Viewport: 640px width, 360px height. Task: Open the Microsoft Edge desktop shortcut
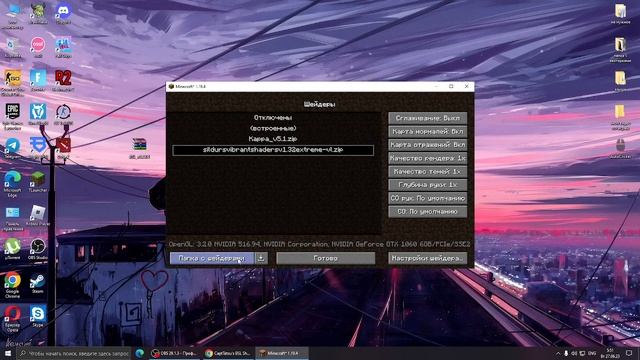point(13,184)
